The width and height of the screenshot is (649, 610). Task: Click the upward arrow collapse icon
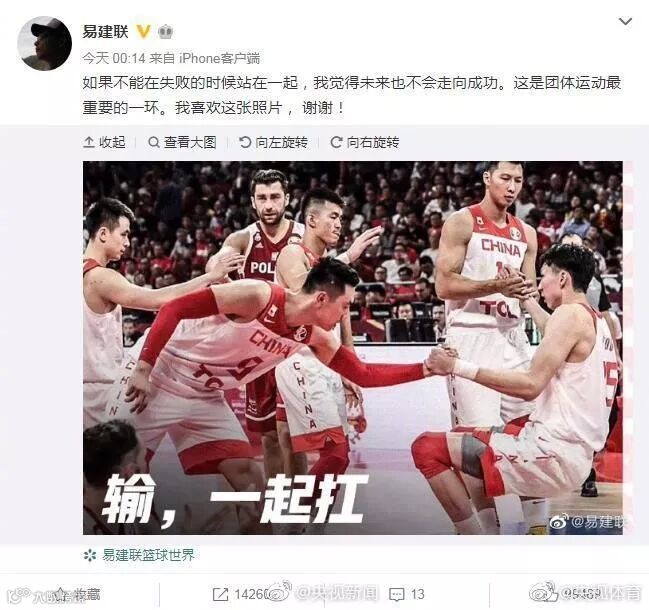(89, 143)
